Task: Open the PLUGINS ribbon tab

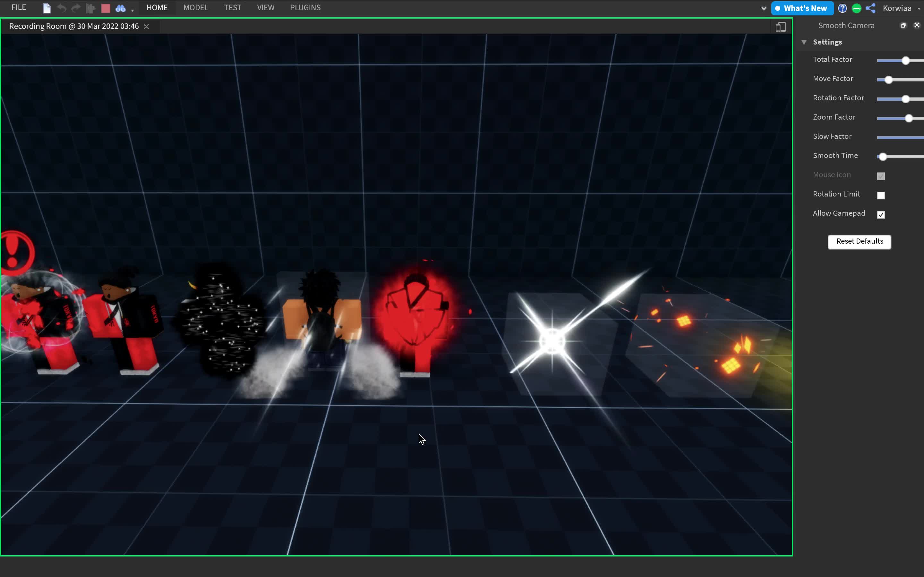Action: point(305,8)
